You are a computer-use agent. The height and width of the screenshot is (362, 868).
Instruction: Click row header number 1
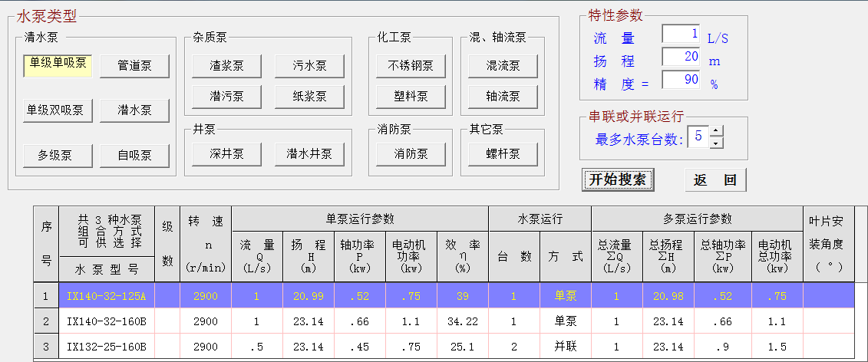pyautogui.click(x=46, y=296)
